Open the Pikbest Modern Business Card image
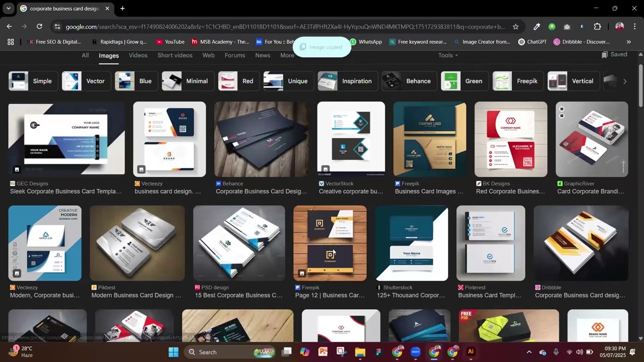 137,243
